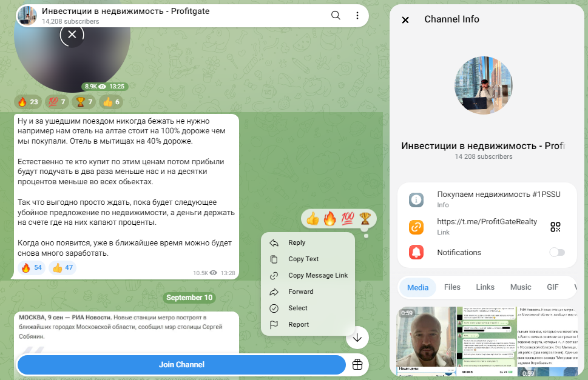
Task: Open the gift icon beside Join Channel
Action: 357,365
